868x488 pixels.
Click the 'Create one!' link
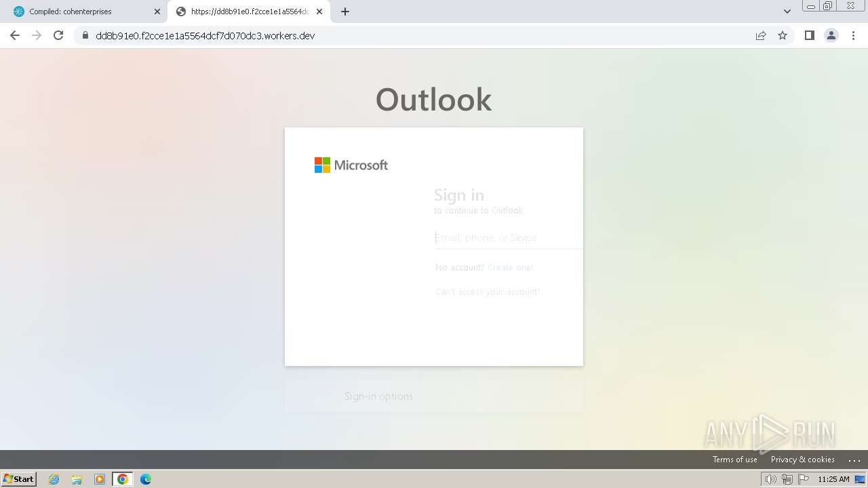point(510,268)
